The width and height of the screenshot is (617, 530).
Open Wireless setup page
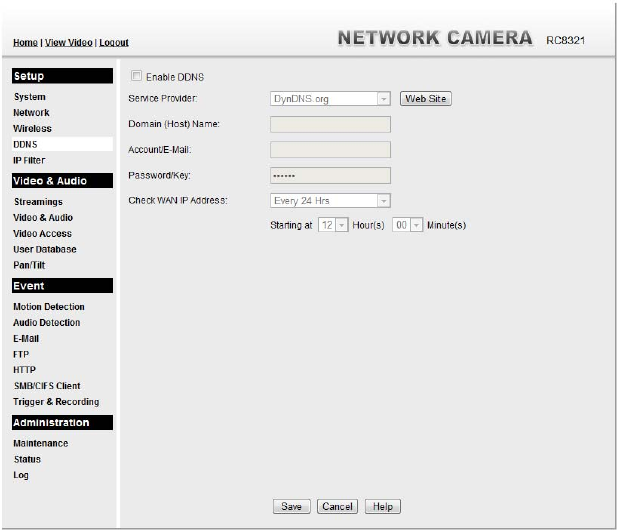tap(32, 129)
